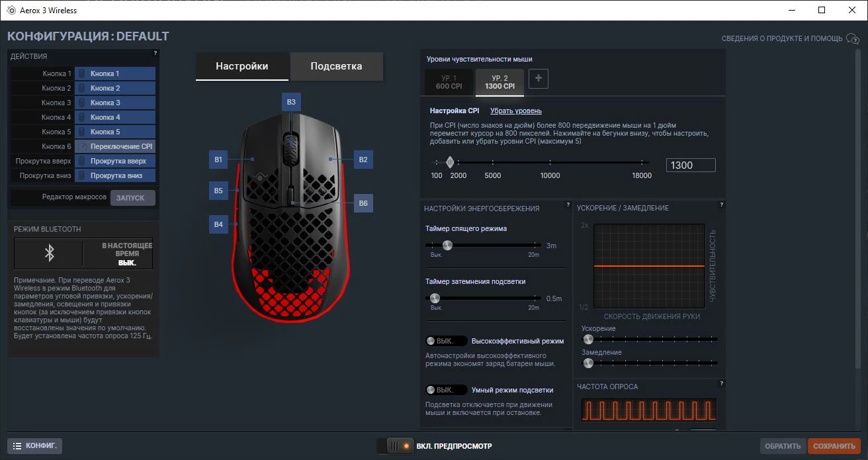Select the УР. 2 1300 CPI level

pyautogui.click(x=499, y=82)
